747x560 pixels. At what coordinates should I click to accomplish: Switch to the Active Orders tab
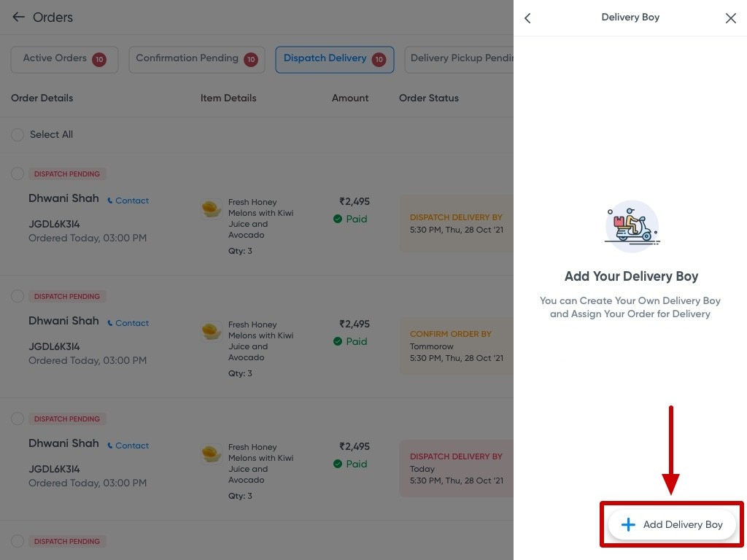(x=64, y=59)
